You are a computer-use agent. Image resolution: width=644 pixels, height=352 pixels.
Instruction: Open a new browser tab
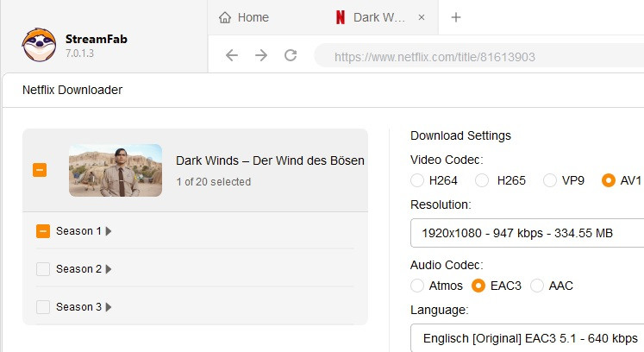456,17
